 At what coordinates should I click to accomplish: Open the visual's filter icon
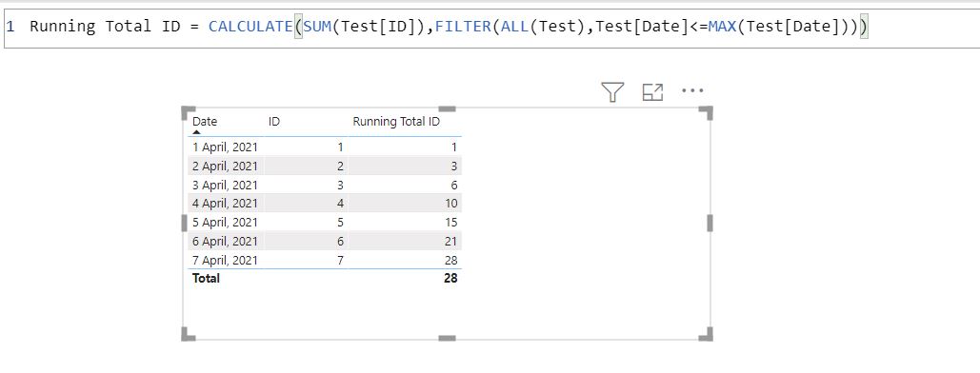click(612, 92)
